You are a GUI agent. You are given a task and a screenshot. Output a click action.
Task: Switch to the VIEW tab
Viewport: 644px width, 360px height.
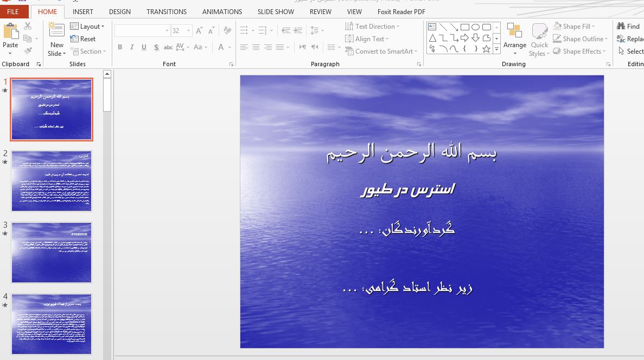[354, 12]
